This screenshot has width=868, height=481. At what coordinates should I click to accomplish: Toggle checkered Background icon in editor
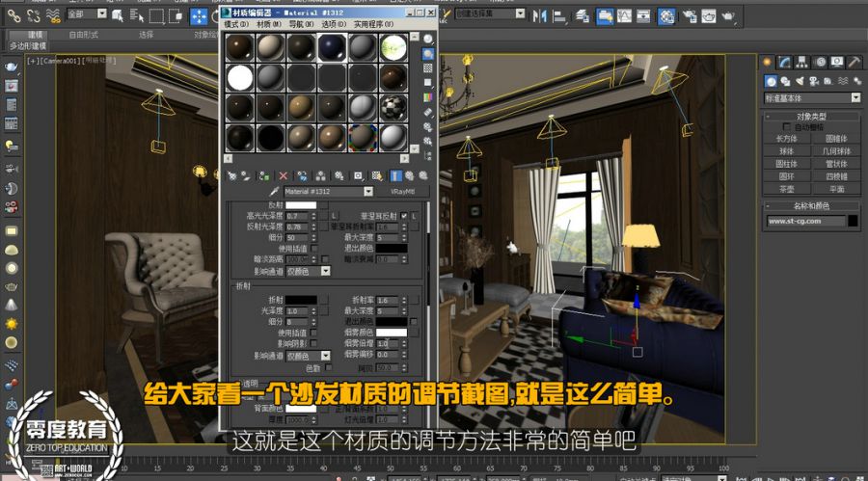pos(428,68)
